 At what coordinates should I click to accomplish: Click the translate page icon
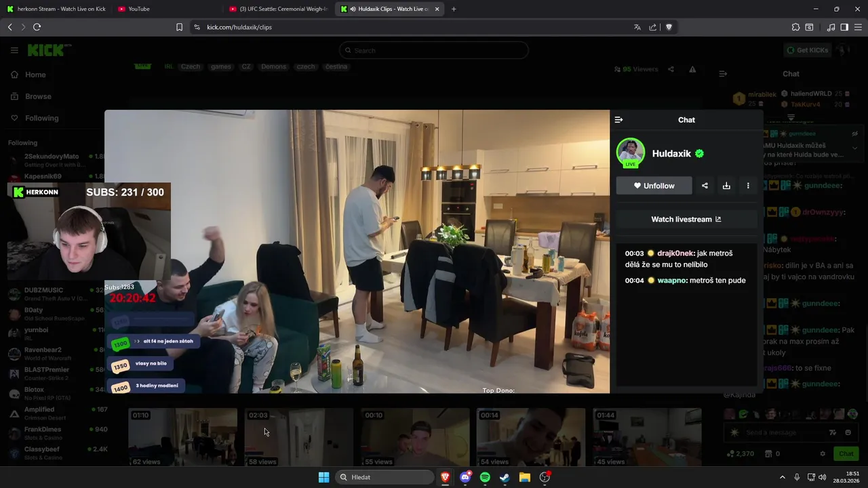point(637,27)
